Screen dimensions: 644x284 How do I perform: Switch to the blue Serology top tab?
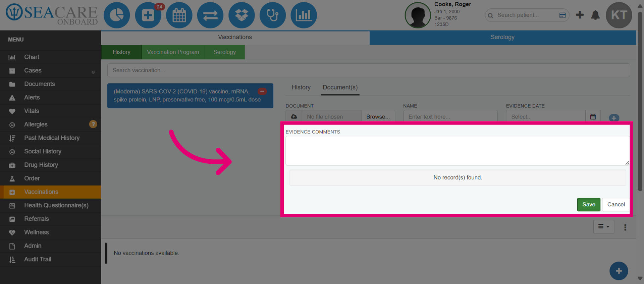tap(502, 38)
